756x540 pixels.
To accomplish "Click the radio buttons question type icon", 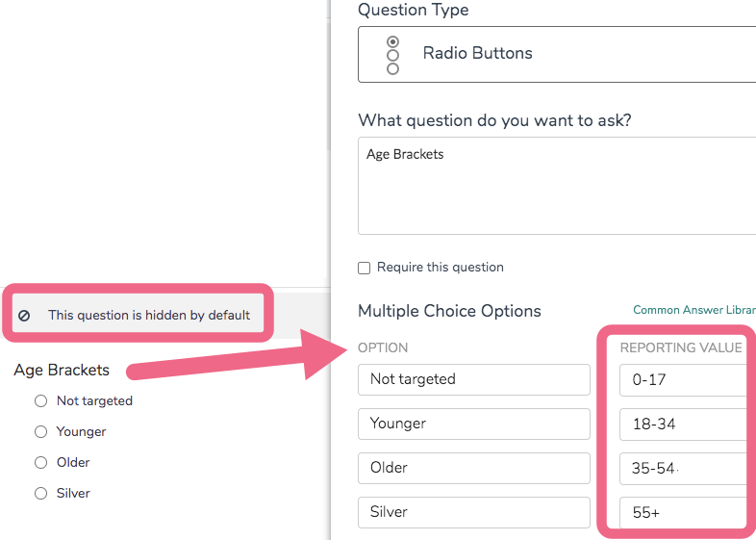I will (392, 55).
